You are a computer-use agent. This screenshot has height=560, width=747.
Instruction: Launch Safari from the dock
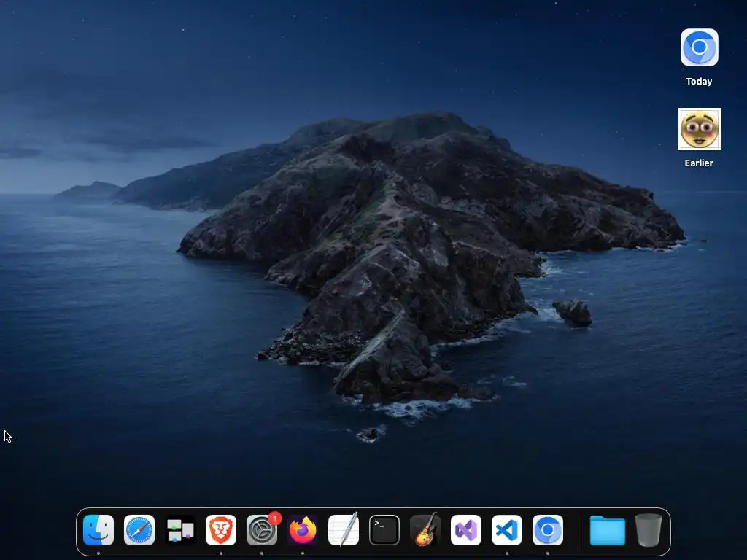point(139,529)
